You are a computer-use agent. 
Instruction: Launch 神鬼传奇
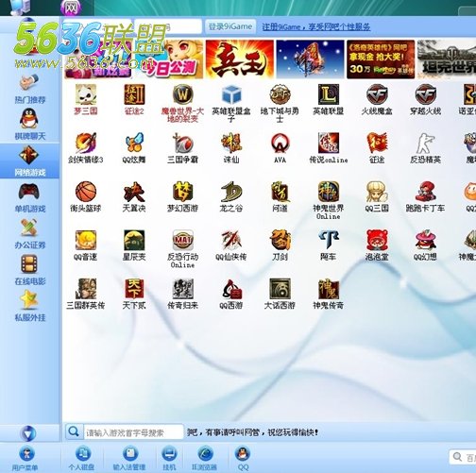328,294
